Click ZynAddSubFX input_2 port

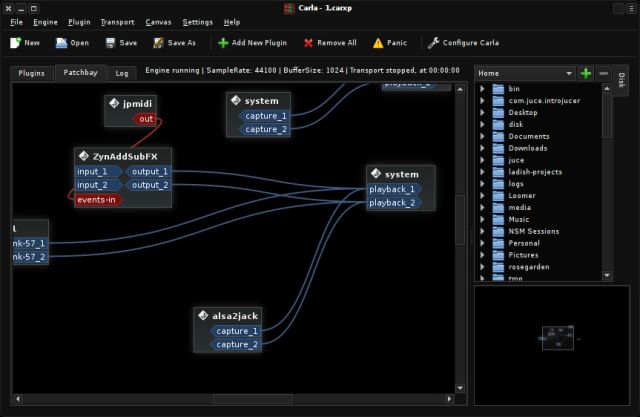(x=98, y=185)
